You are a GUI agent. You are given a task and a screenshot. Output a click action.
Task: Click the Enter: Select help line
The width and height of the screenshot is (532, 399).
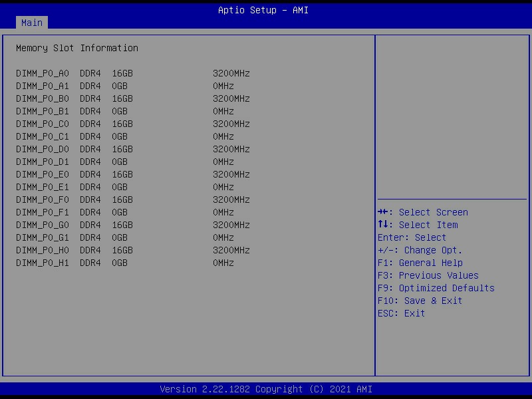coord(412,237)
